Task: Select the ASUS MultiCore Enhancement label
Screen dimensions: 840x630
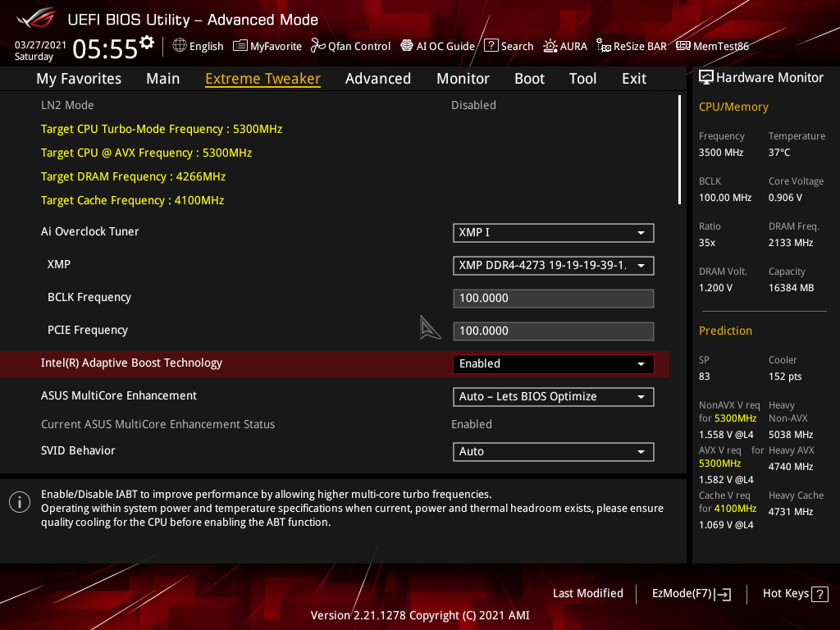Action: click(x=119, y=395)
